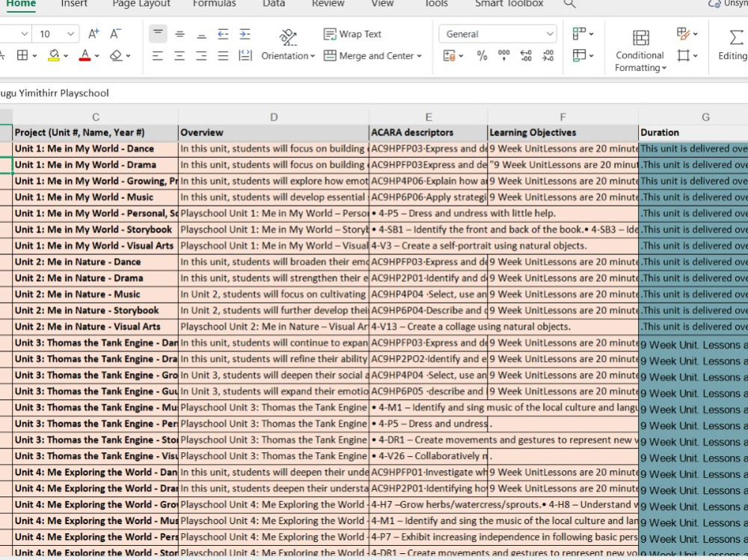Image resolution: width=748 pixels, height=560 pixels.
Task: Select cell 'Unit 2: Me in Nature - Storybook'
Action: pyautogui.click(x=96, y=310)
